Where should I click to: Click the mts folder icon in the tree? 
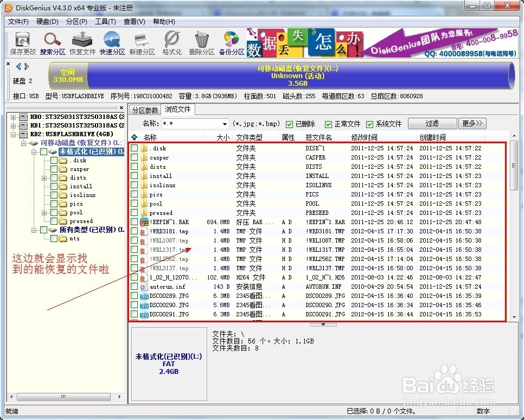point(63,238)
